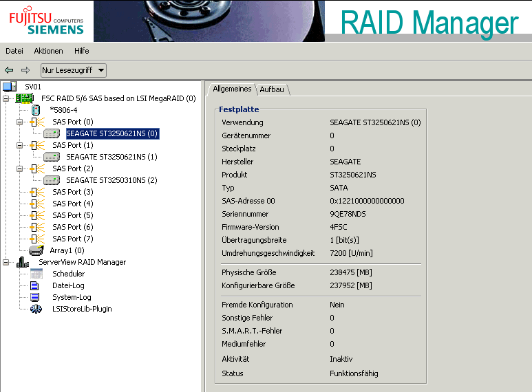The width and height of the screenshot is (532, 392).
Task: Select SAS Port (5) in the tree
Action: pos(73,215)
